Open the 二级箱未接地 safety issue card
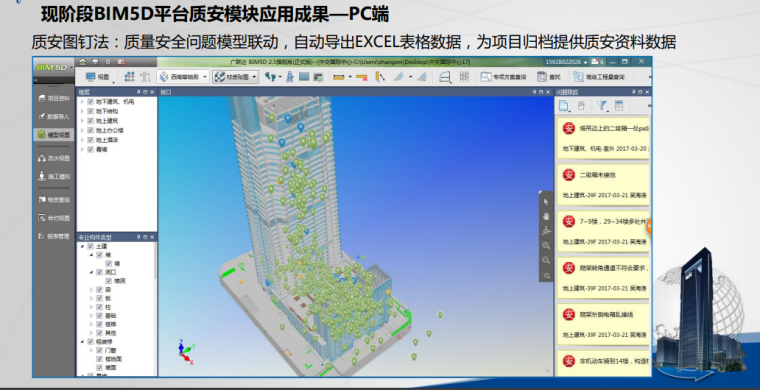This screenshot has width=760, height=390. point(603,185)
